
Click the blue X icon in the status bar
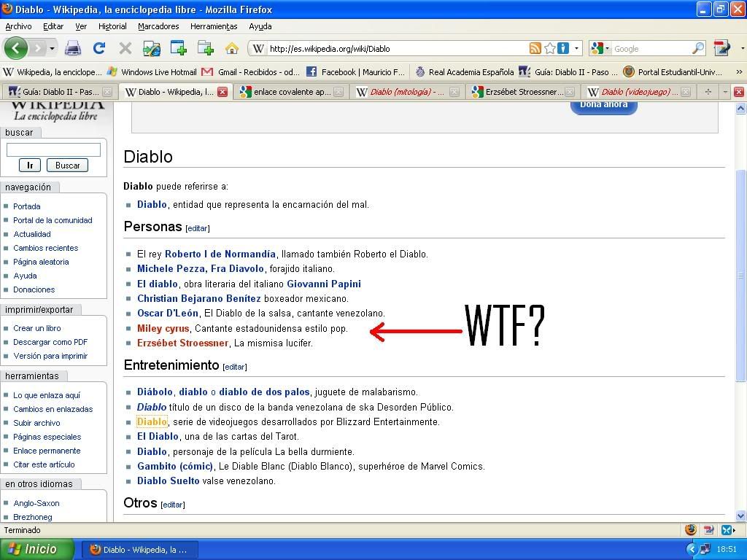(x=727, y=529)
